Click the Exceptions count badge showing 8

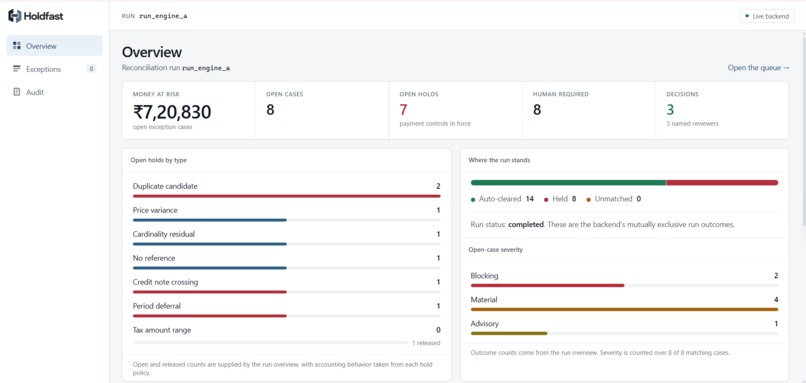pos(91,69)
